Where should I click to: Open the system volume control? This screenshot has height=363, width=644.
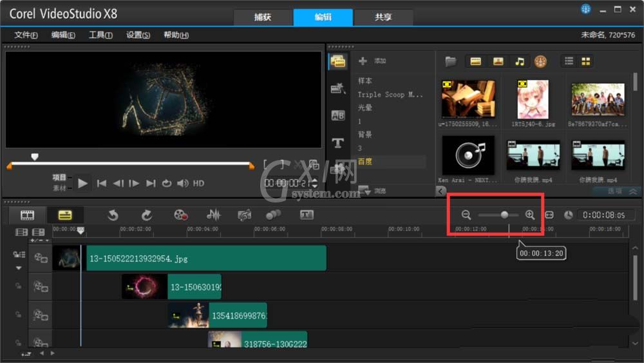tap(183, 183)
